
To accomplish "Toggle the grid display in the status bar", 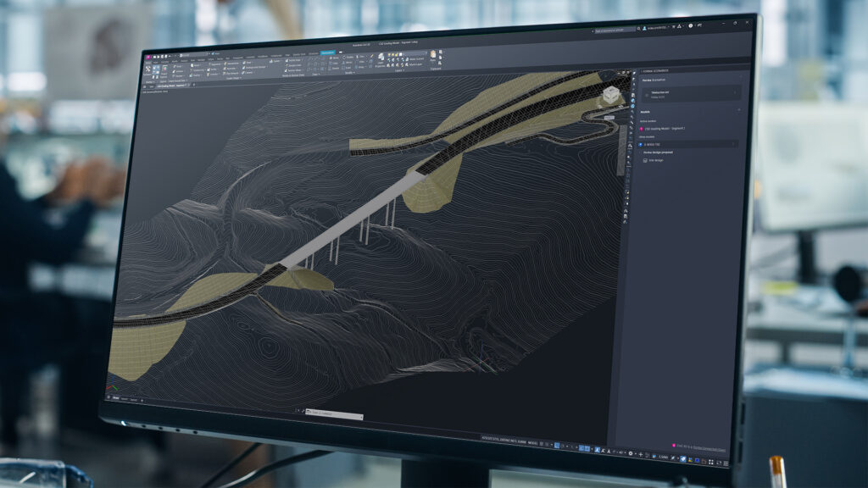I will (x=542, y=444).
